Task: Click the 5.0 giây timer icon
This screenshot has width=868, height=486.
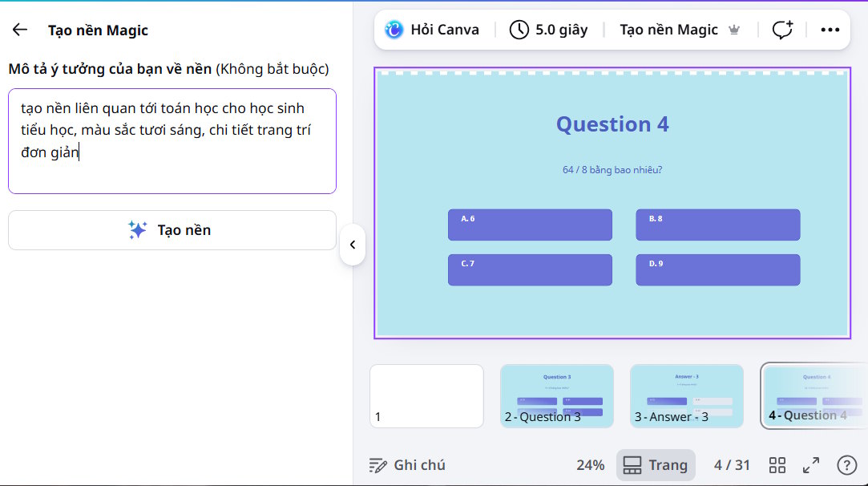Action: (x=519, y=29)
